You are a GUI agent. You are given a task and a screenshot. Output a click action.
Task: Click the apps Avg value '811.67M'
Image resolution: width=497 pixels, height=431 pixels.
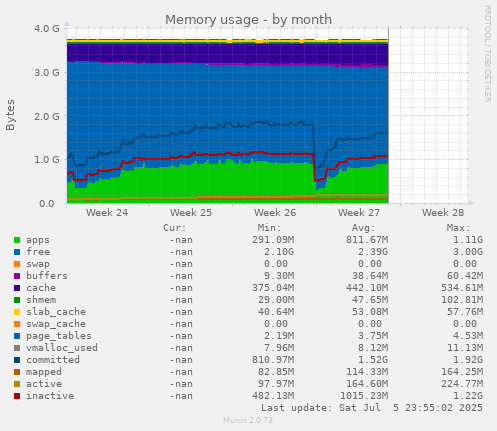[367, 240]
